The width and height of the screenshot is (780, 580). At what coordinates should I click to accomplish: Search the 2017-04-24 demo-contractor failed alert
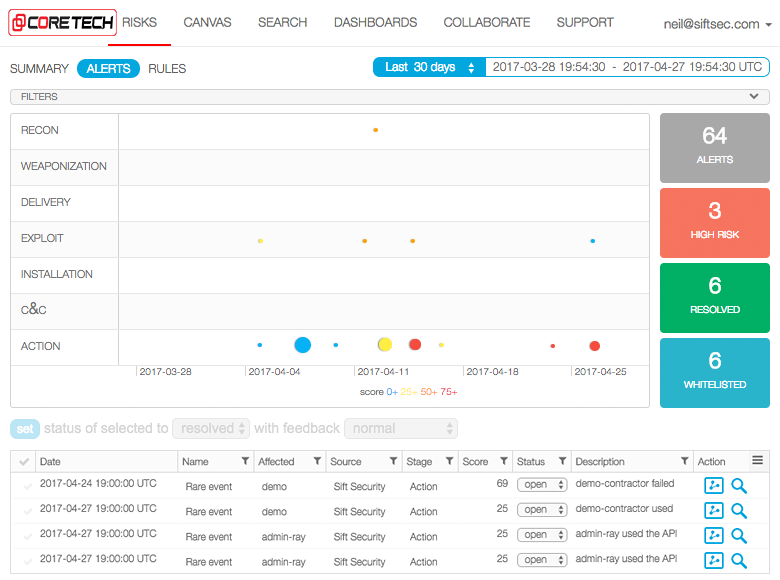click(x=739, y=485)
